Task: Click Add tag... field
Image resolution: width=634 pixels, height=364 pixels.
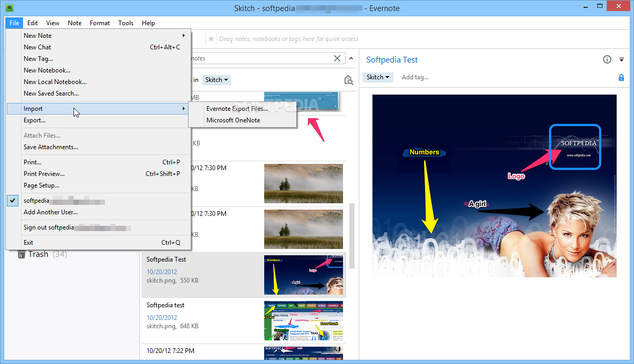Action: pyautogui.click(x=415, y=77)
